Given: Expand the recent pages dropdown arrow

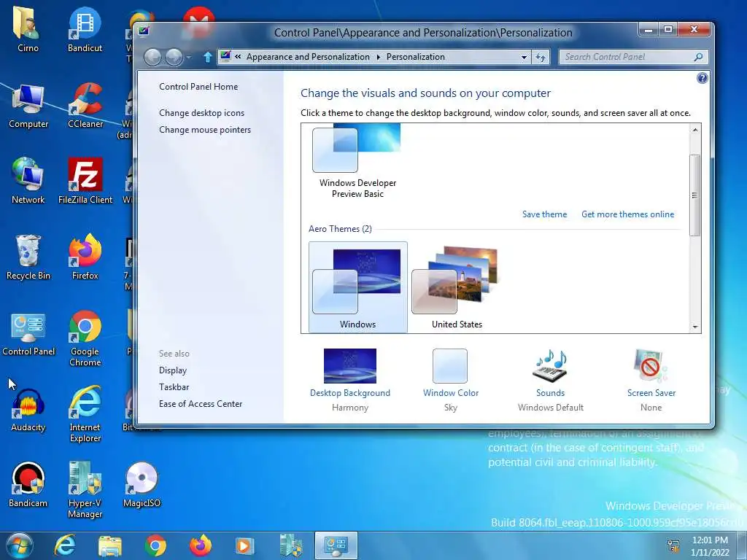Looking at the screenshot, I should pyautogui.click(x=189, y=58).
